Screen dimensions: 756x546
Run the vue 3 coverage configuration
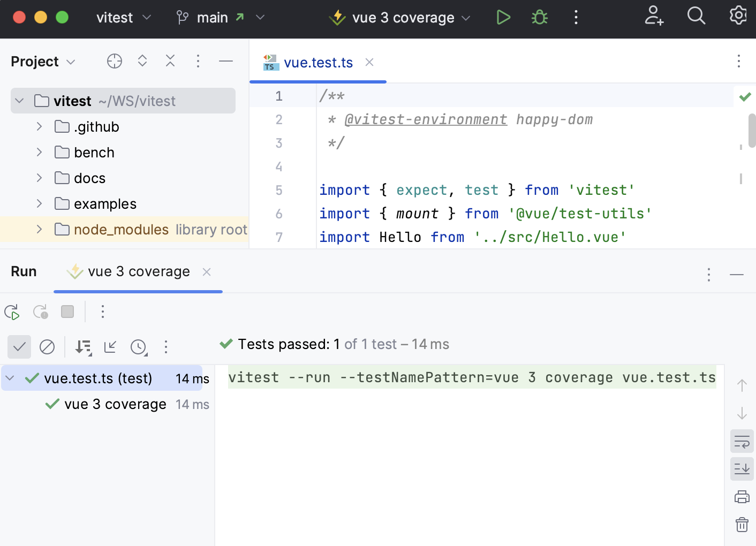tap(503, 18)
